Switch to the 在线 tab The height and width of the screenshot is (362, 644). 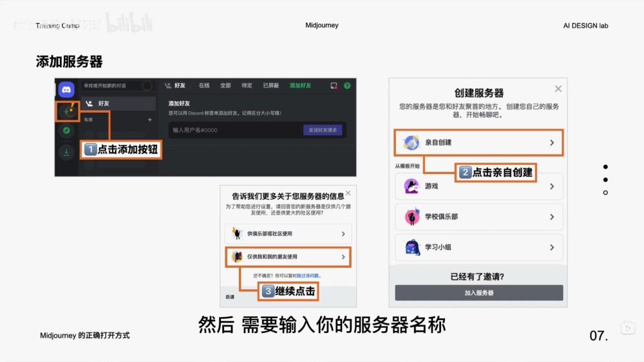click(204, 86)
